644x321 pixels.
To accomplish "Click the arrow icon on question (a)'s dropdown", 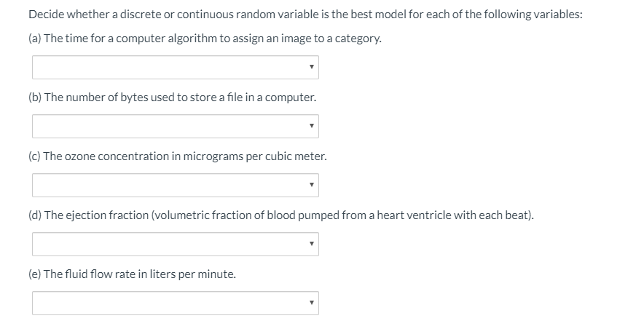I will pyautogui.click(x=311, y=68).
